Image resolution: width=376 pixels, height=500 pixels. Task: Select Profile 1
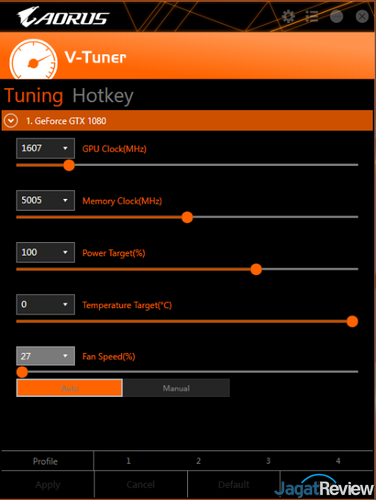pyautogui.click(x=128, y=461)
